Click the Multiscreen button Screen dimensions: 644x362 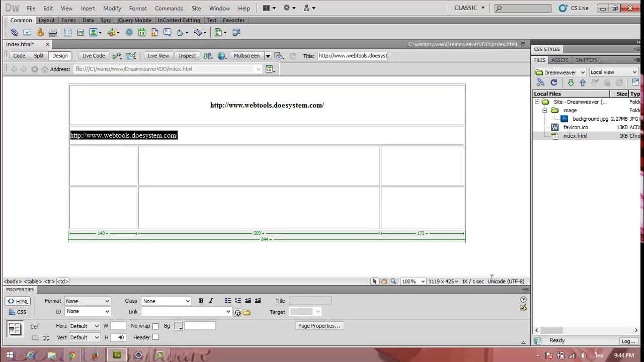pos(247,56)
